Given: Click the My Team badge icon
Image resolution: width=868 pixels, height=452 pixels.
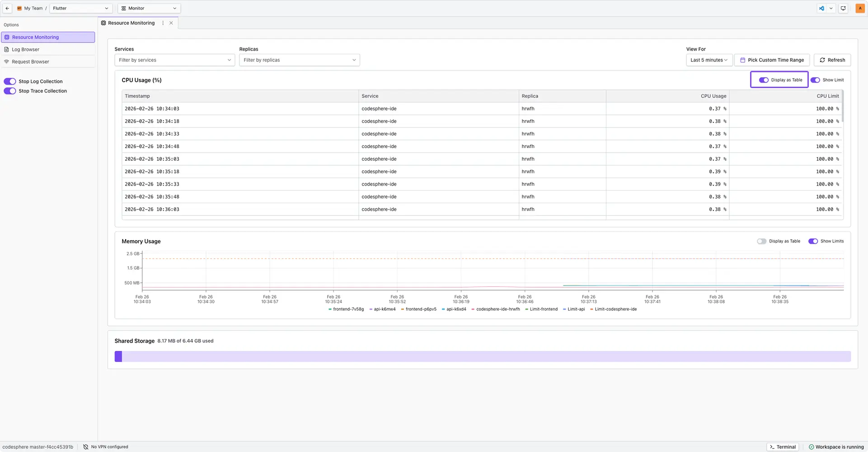Looking at the screenshot, I should pos(19,8).
